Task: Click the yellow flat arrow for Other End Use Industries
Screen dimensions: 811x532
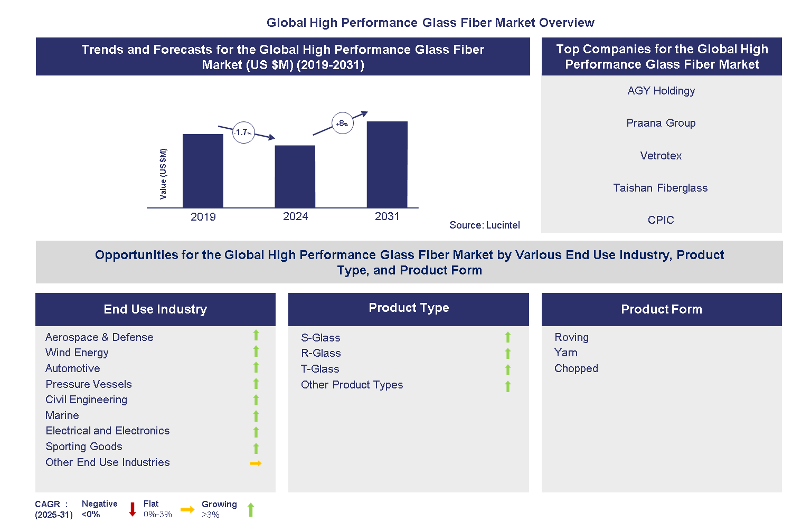Action: (x=256, y=463)
